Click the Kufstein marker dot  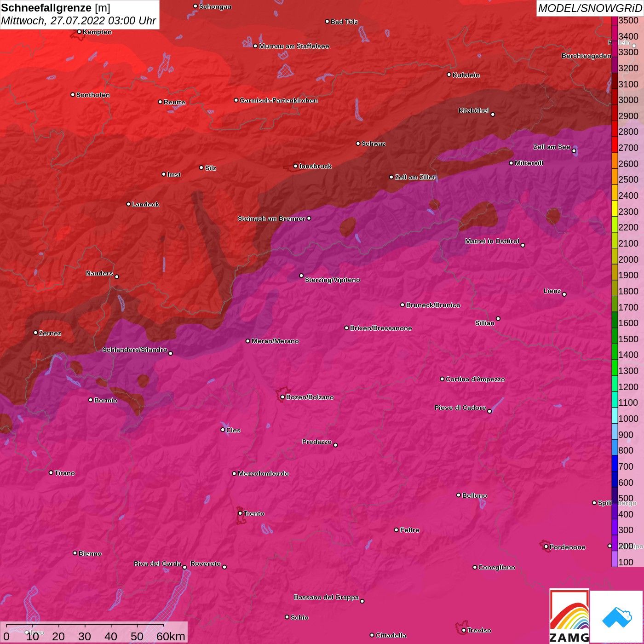tap(449, 75)
